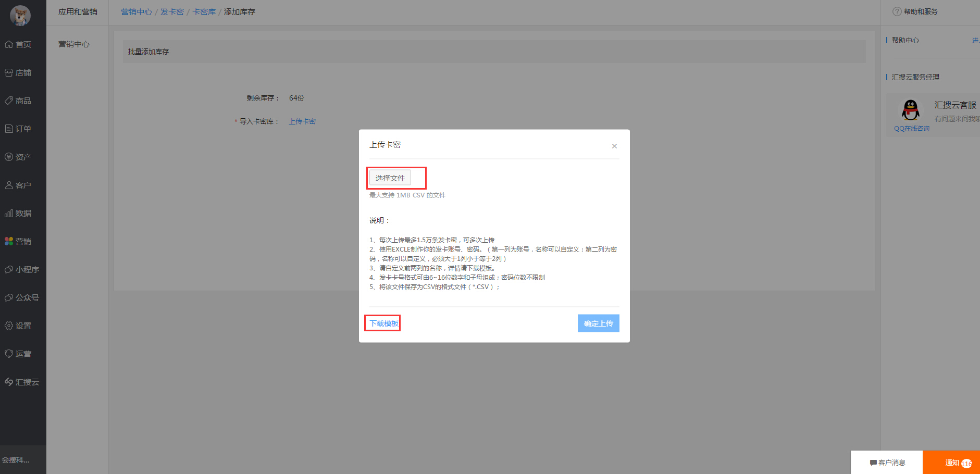Open the orange 通知 notifications button
The image size is (980, 474).
(952, 463)
